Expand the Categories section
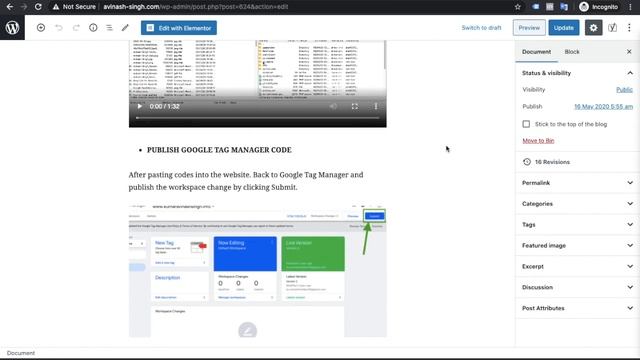 tap(577, 204)
